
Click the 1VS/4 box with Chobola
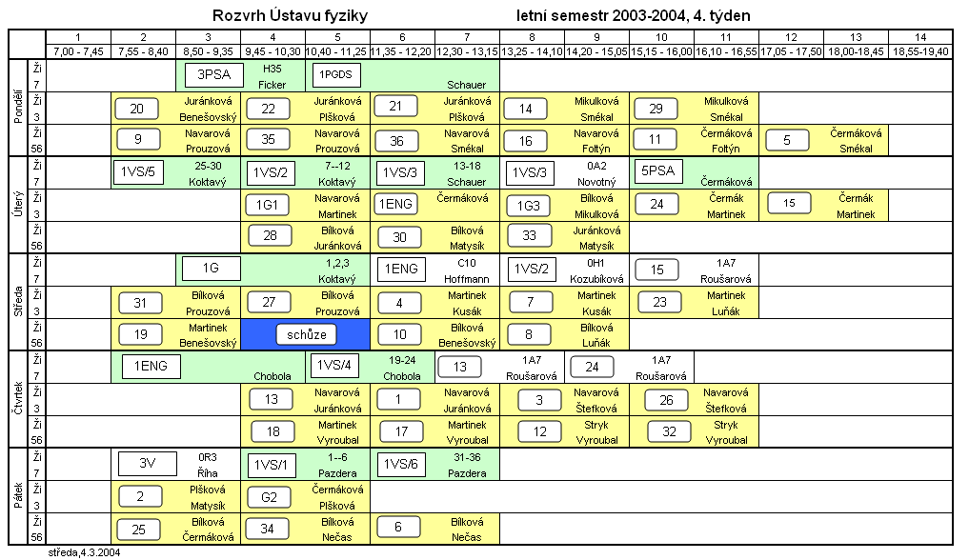pyautogui.click(x=334, y=366)
